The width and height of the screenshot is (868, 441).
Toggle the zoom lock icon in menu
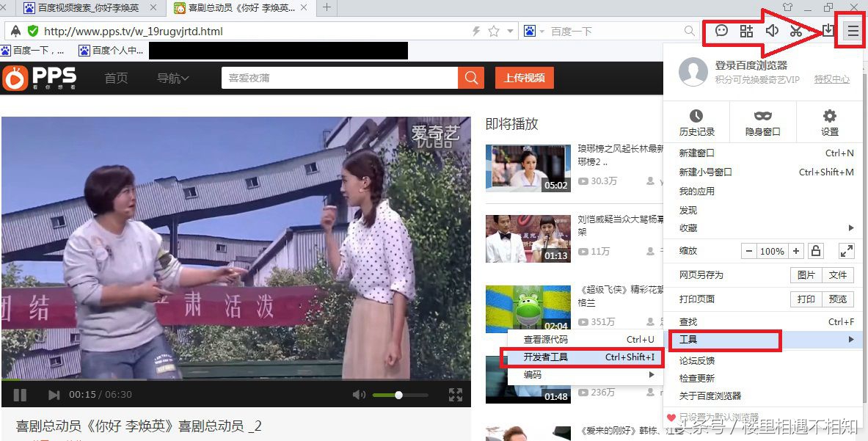point(815,250)
